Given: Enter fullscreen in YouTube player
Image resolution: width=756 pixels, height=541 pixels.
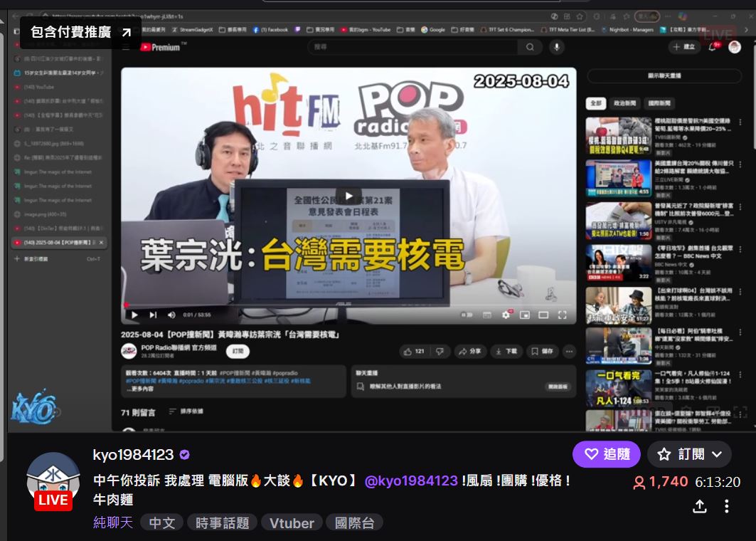Looking at the screenshot, I should pos(562,315).
